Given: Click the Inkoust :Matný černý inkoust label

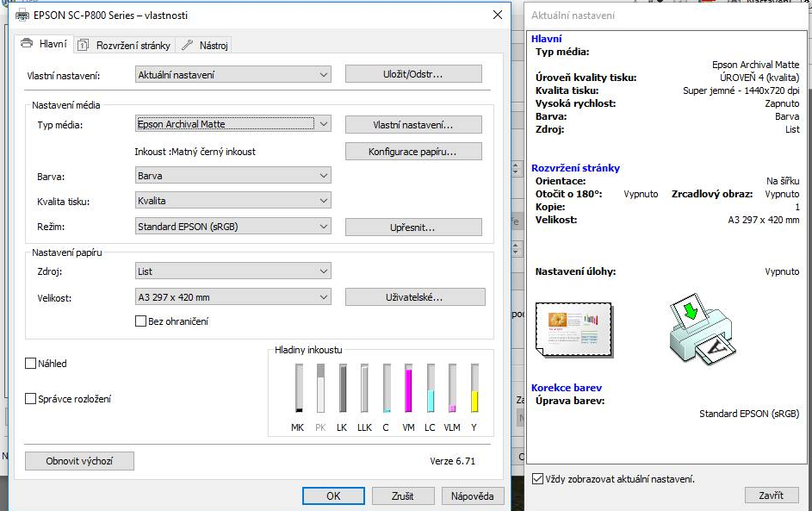Looking at the screenshot, I should [195, 152].
